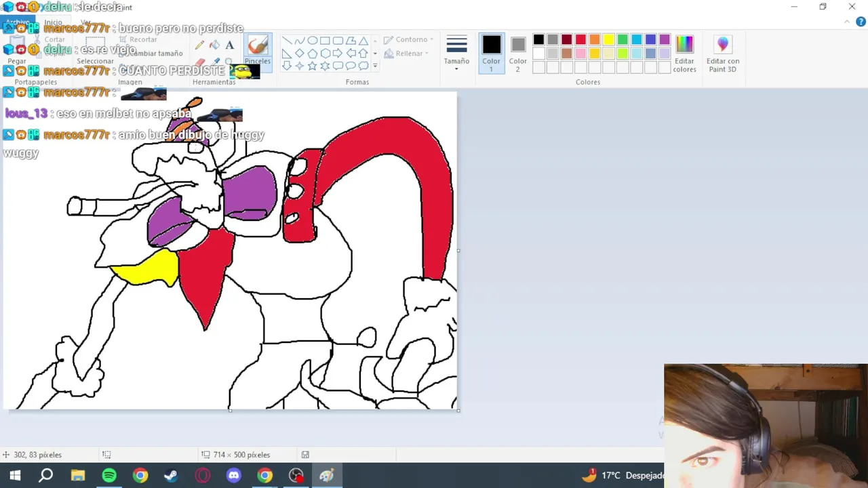Pick the left arrow shape

(351, 54)
